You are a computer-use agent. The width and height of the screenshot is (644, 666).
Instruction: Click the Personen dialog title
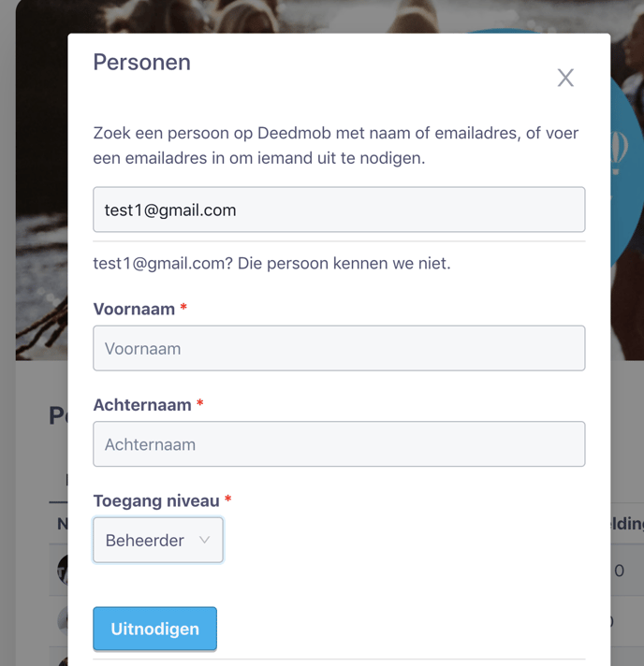(141, 63)
